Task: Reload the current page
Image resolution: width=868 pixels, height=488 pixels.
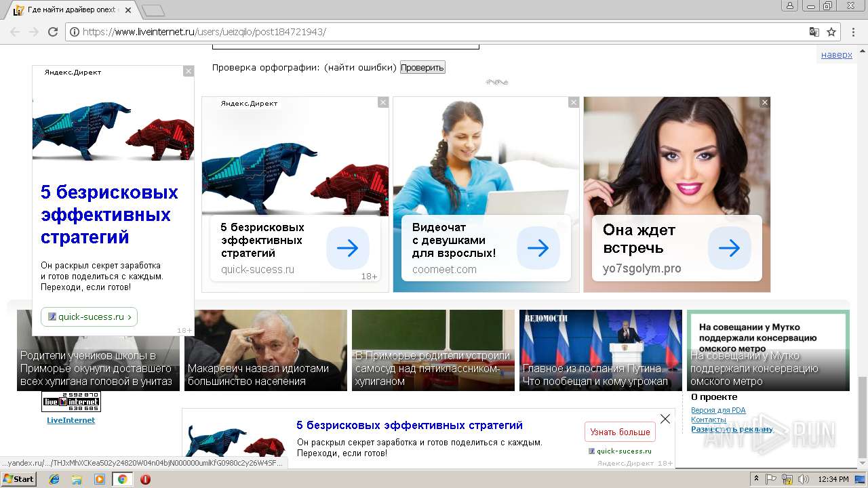Action: click(x=53, y=32)
